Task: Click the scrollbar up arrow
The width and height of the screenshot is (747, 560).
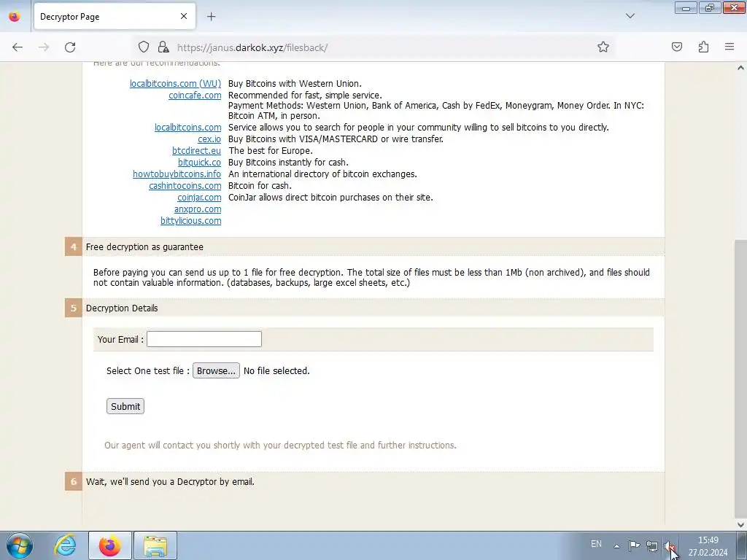Action: pyautogui.click(x=740, y=68)
